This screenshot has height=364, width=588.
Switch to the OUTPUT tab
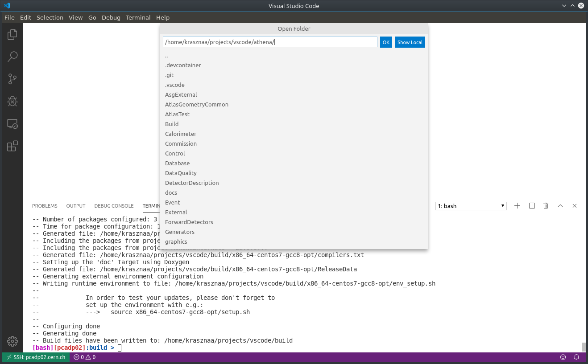click(76, 206)
